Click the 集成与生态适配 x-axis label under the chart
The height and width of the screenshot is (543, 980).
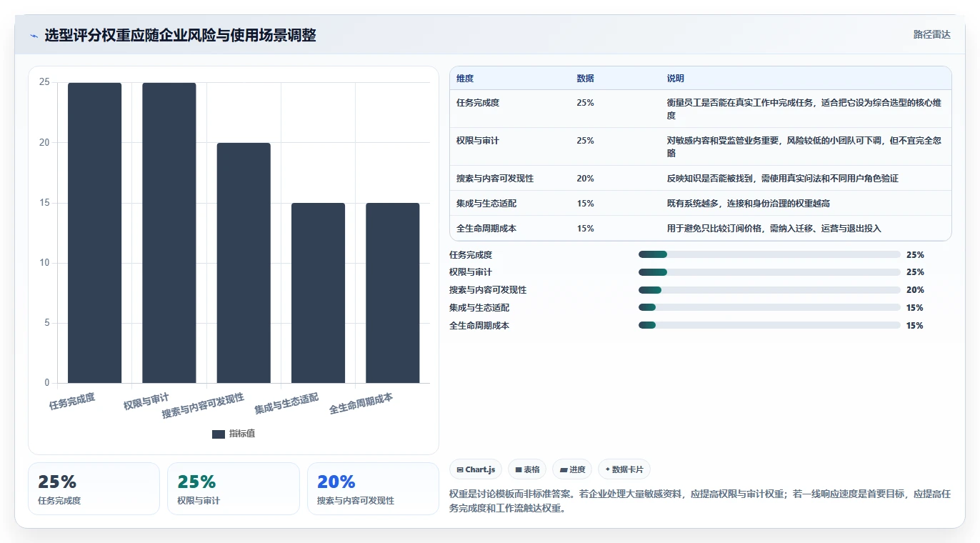[x=286, y=404]
